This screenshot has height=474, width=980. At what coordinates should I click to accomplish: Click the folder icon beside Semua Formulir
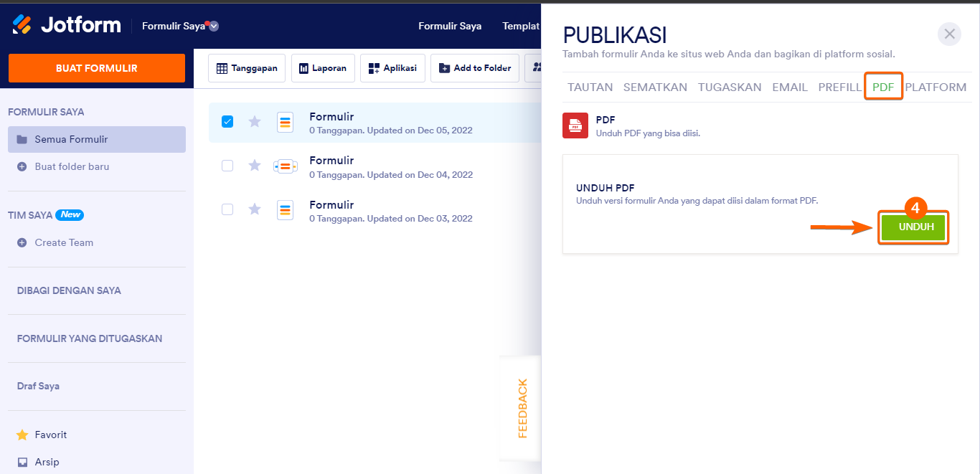pos(22,139)
